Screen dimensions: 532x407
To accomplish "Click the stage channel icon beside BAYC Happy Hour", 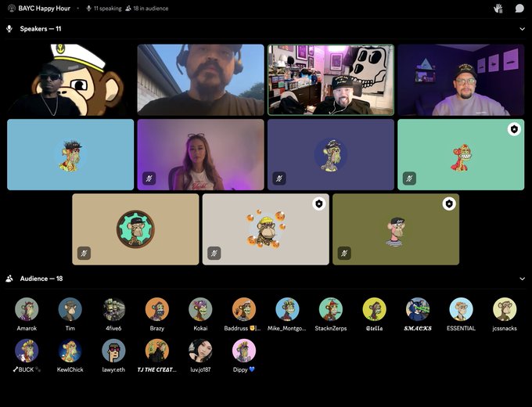I will [x=12, y=8].
